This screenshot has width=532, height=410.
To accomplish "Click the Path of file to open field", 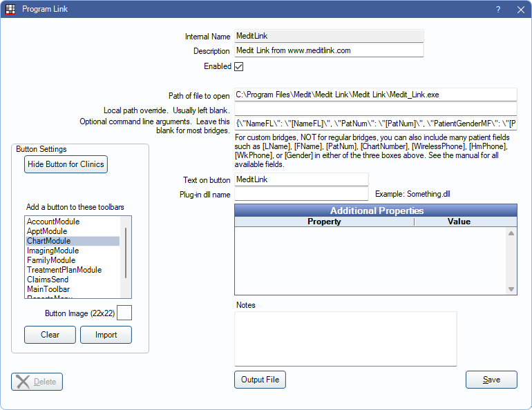I will (375, 95).
